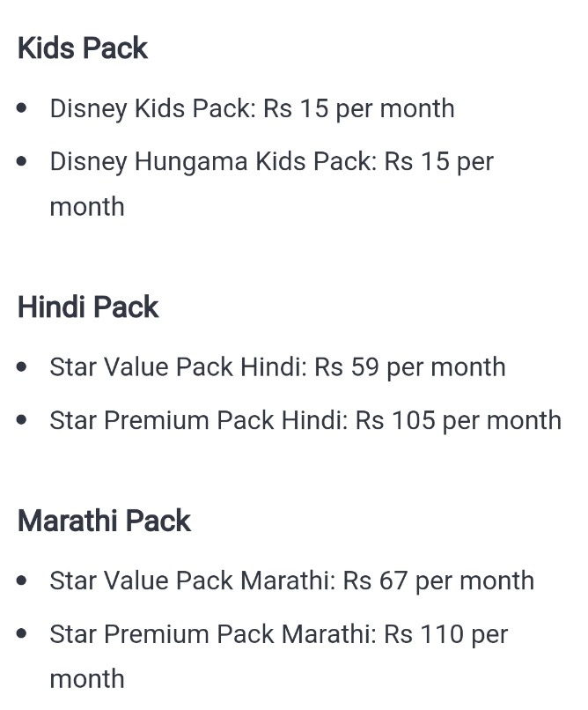The image size is (588, 710).
Task: Click the bullet beside Star Value Pack Marathi
Action: tap(22, 581)
